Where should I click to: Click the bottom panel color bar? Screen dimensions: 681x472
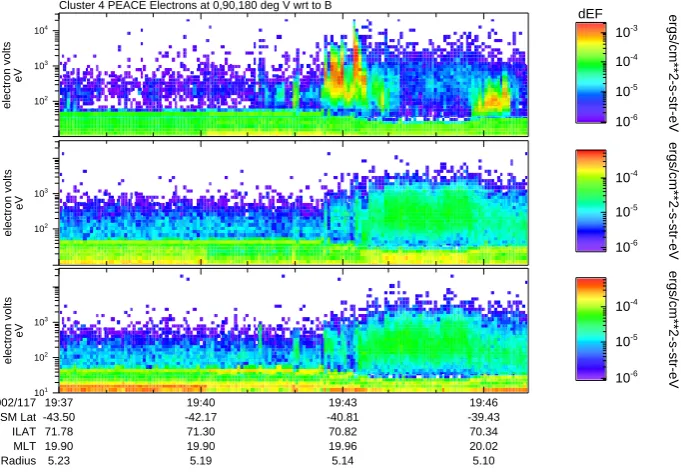pos(590,329)
